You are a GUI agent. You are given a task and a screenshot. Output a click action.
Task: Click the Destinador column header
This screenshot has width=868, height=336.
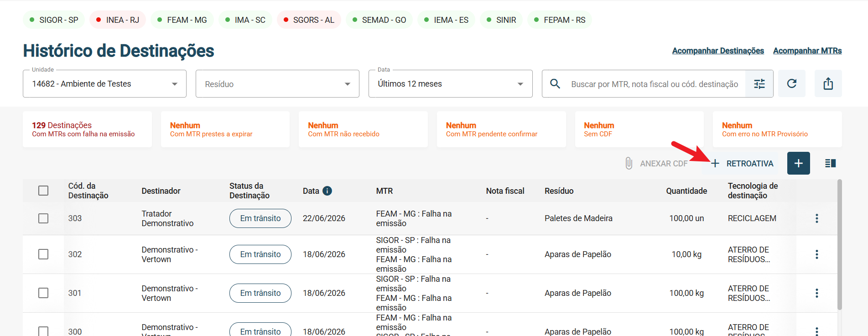point(161,191)
